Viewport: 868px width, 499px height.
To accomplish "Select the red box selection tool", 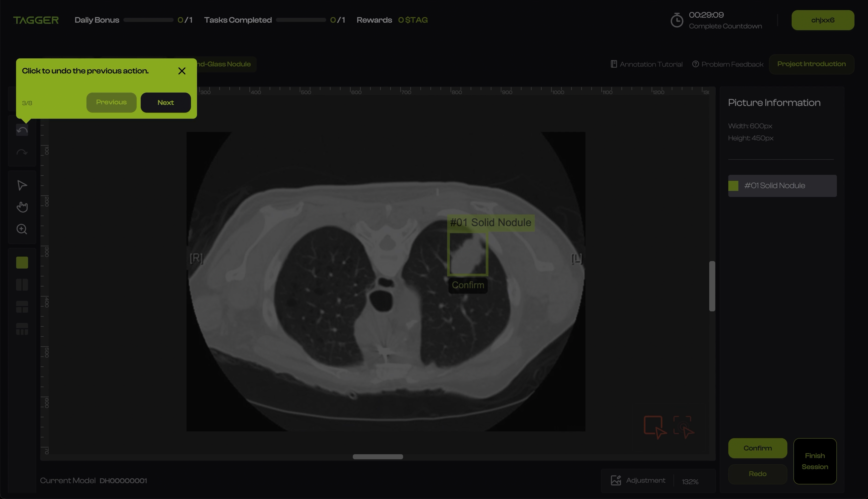I will click(x=654, y=427).
